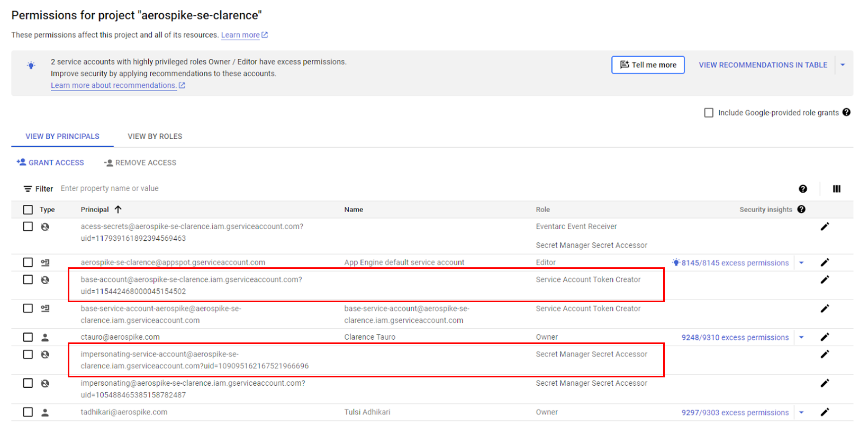Open 8145/8145 excess permissions link
The image size is (868, 434).
tap(735, 263)
